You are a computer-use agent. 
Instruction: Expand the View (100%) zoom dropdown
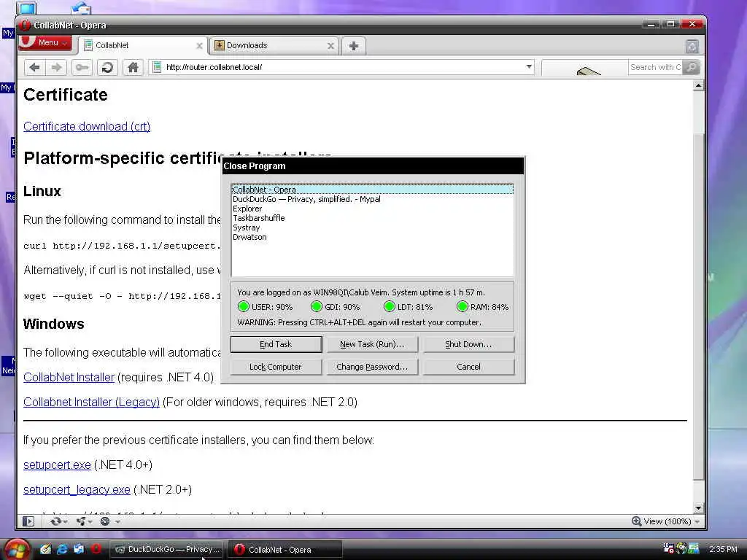click(697, 522)
